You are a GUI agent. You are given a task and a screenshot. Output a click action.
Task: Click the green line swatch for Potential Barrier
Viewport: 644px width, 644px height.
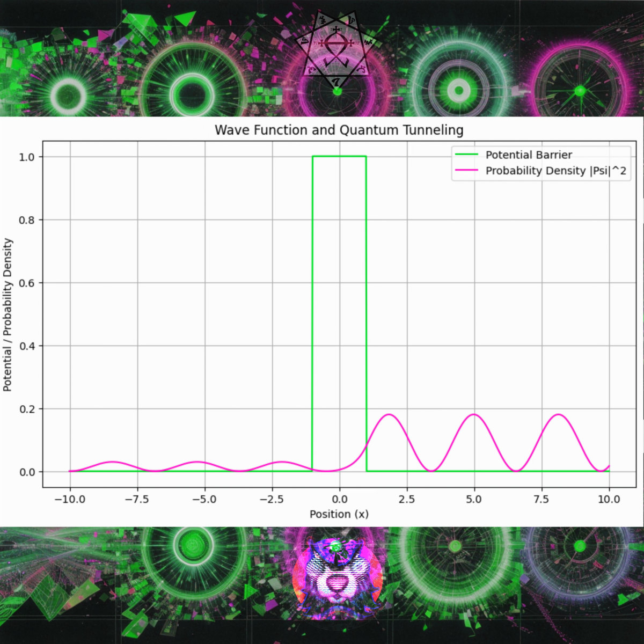point(467,155)
